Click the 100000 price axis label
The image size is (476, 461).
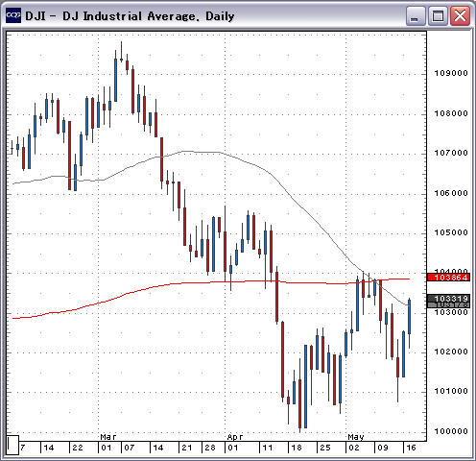click(451, 431)
